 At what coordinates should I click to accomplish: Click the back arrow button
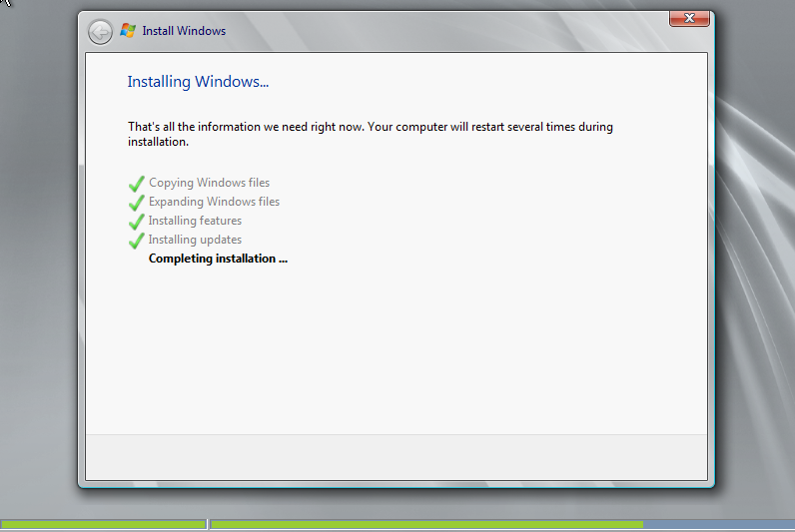[x=100, y=32]
